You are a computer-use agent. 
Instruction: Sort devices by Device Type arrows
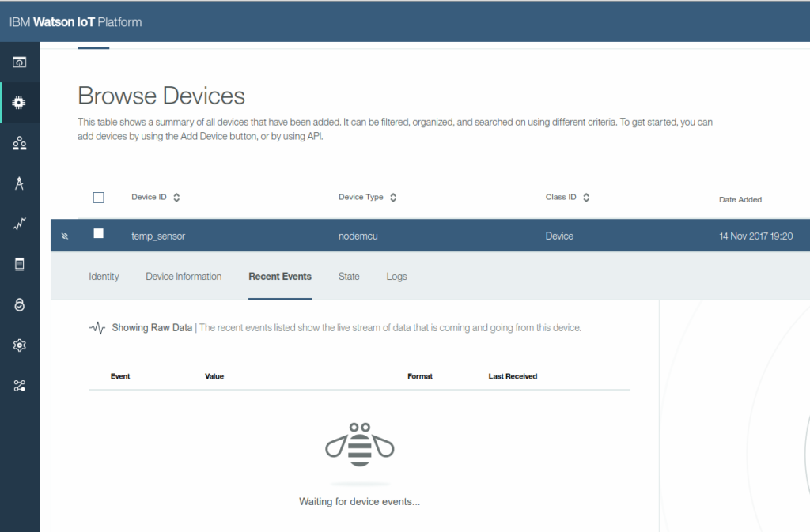[393, 197]
